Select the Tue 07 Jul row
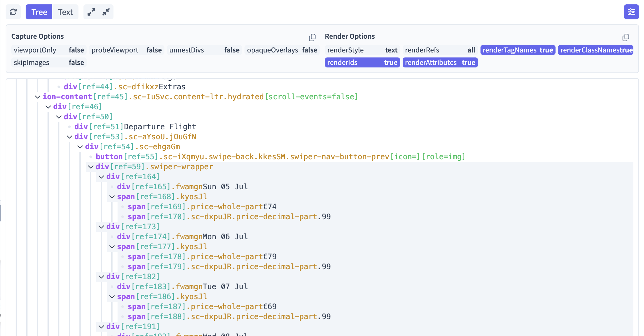Viewport: 644px width, 336px height. (182, 287)
